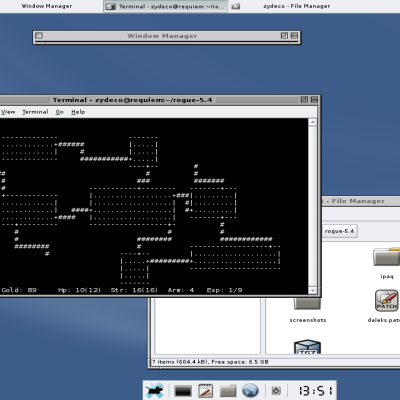
Task: Open the View menu in Terminal
Action: [x=8, y=112]
